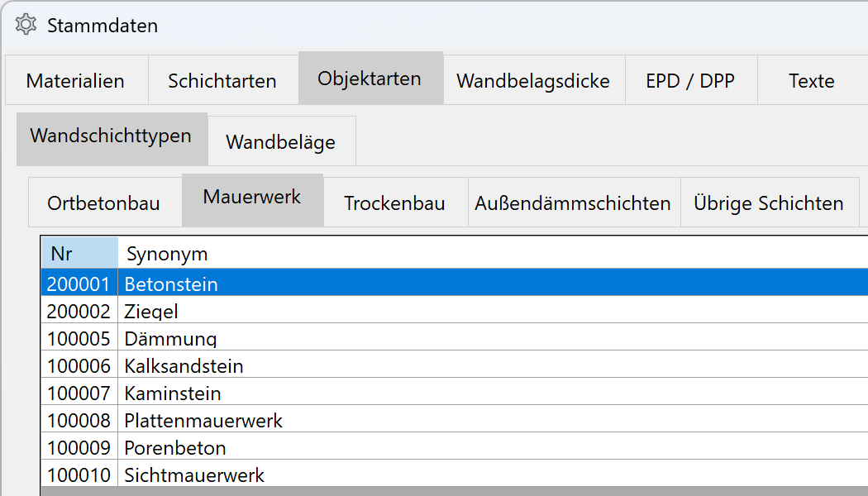Show the Ortbetonbau layer types
This screenshot has width=868, height=496.
tap(103, 203)
